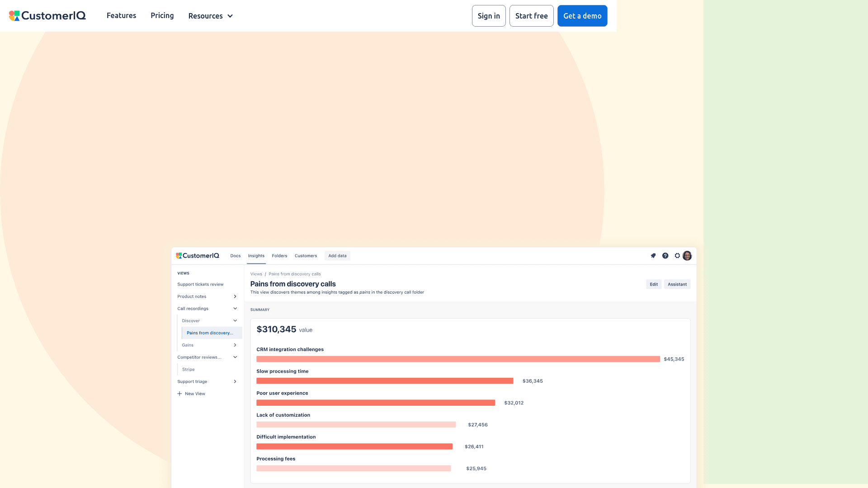Expand the Gains subfolder
The width and height of the screenshot is (868, 488).
(x=235, y=345)
